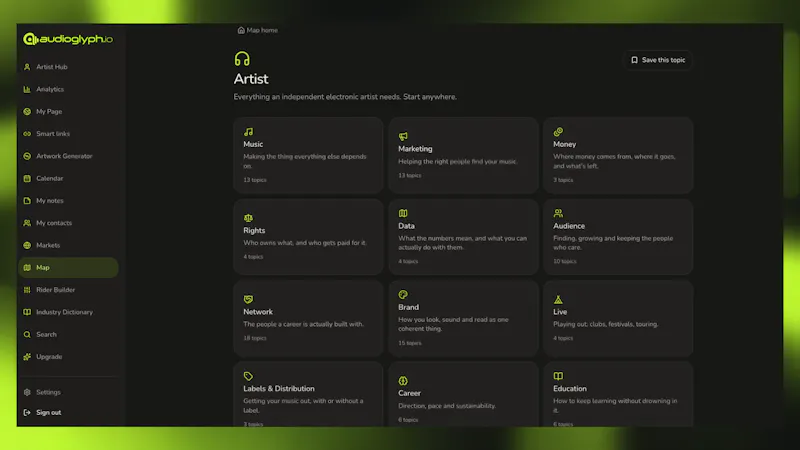This screenshot has height=450, width=800.
Task: Open the Marketing topic card title
Action: click(415, 149)
